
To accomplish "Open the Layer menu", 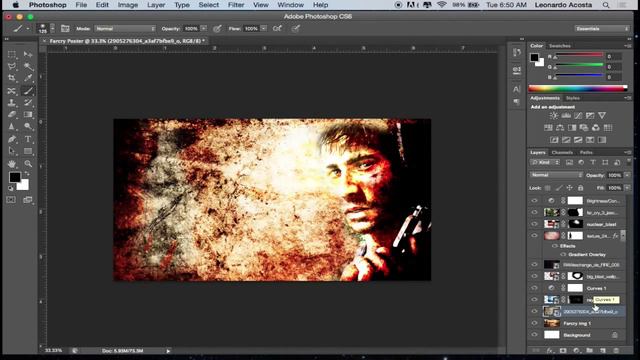I will (x=156, y=5).
